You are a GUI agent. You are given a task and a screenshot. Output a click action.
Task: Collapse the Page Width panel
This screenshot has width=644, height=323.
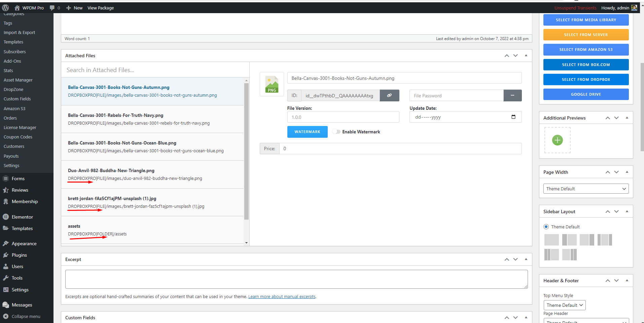pyautogui.click(x=627, y=172)
